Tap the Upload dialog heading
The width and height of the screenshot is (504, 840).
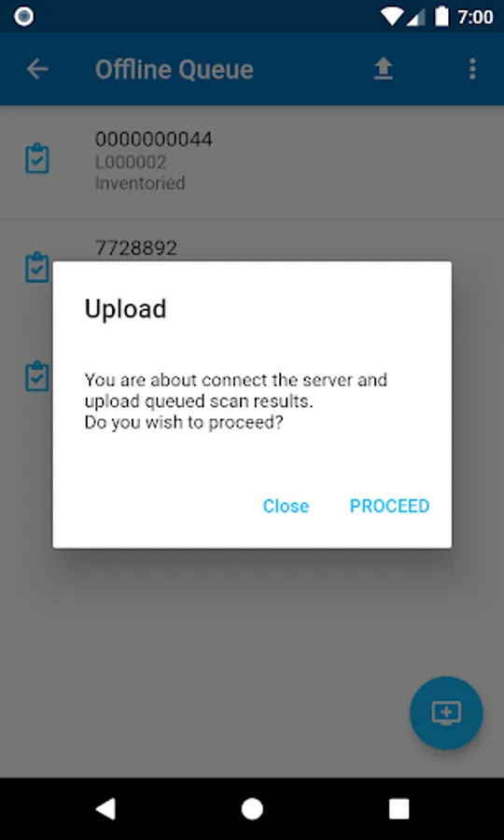pyautogui.click(x=125, y=309)
